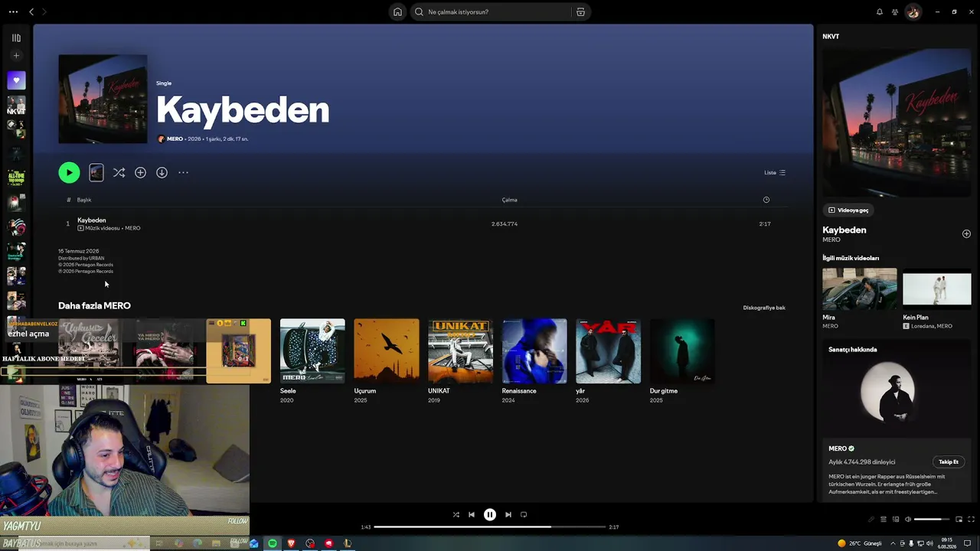Skip to the previous track
The width and height of the screenshot is (980, 551).
(x=472, y=515)
